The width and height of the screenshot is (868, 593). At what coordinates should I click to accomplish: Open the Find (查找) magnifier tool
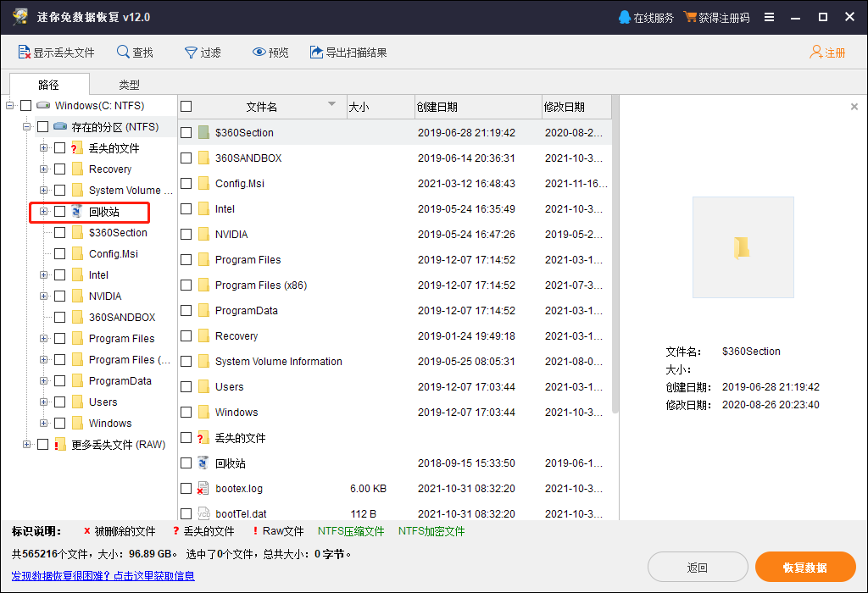click(123, 52)
